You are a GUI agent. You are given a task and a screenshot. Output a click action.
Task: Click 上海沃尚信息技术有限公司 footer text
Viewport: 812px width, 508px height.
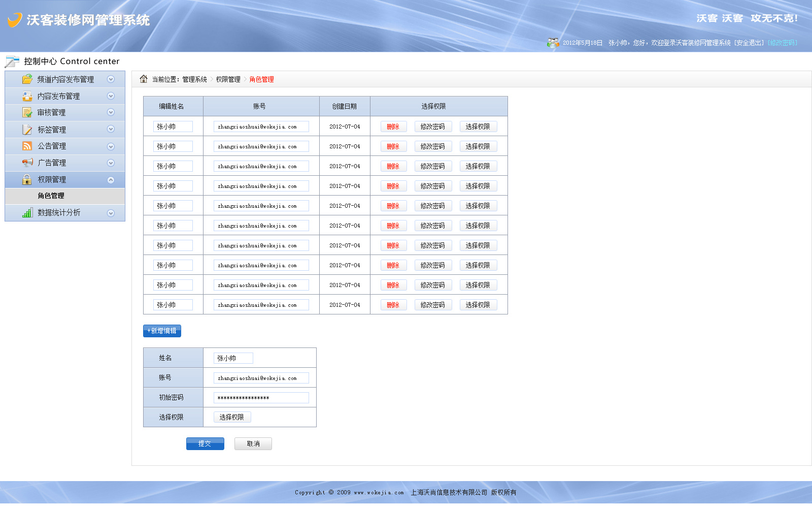tap(449, 492)
